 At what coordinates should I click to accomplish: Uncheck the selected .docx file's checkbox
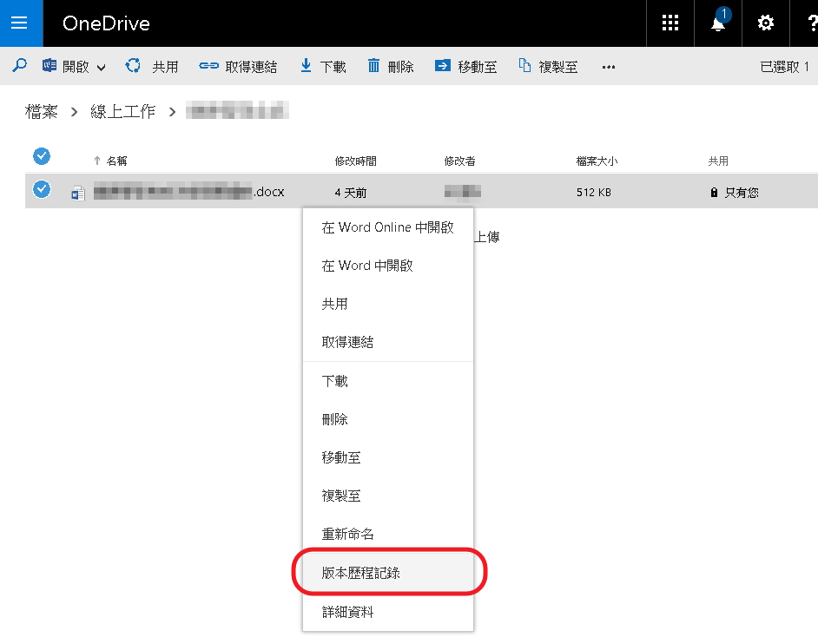41,189
